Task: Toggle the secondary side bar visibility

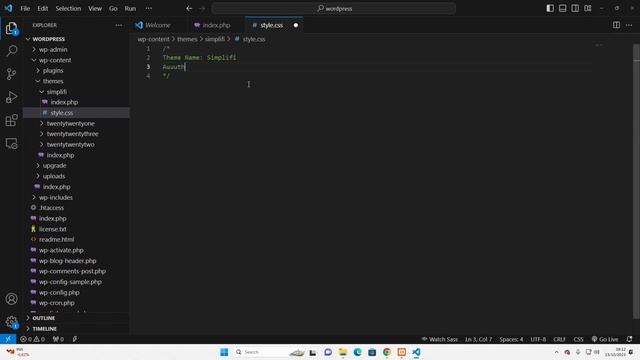Action: (575, 8)
